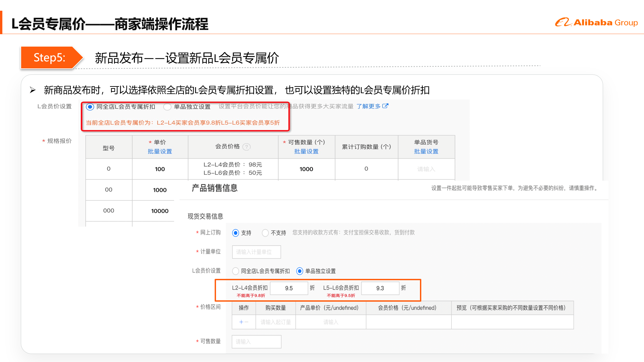
Task: Click the 产品单价 input field
Action: pos(330,322)
